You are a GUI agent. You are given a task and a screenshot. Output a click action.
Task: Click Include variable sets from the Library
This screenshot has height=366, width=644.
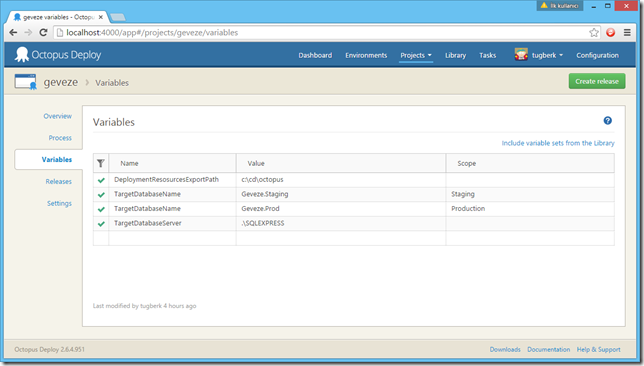coord(558,143)
